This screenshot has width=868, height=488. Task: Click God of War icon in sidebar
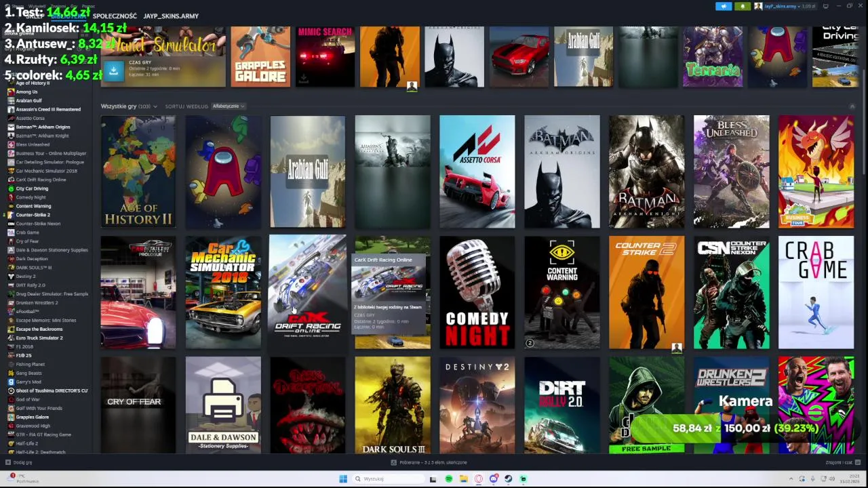point(11,399)
